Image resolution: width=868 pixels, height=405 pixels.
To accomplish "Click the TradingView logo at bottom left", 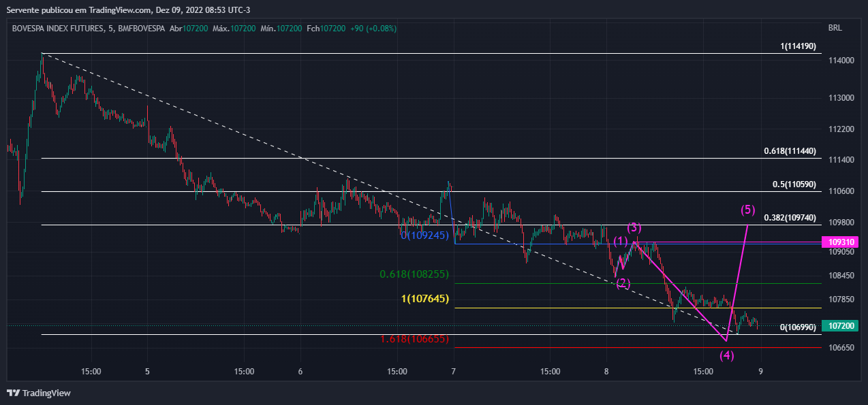I will coord(39,393).
